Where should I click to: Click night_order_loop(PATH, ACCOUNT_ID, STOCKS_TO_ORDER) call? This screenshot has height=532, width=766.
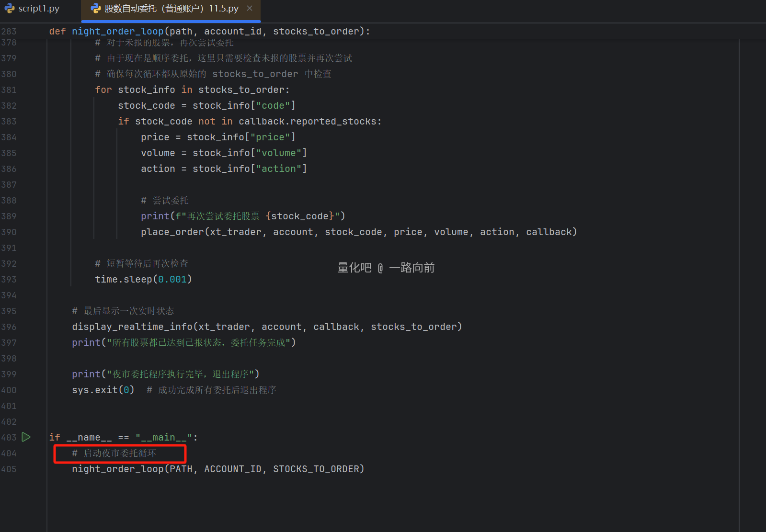(x=218, y=469)
